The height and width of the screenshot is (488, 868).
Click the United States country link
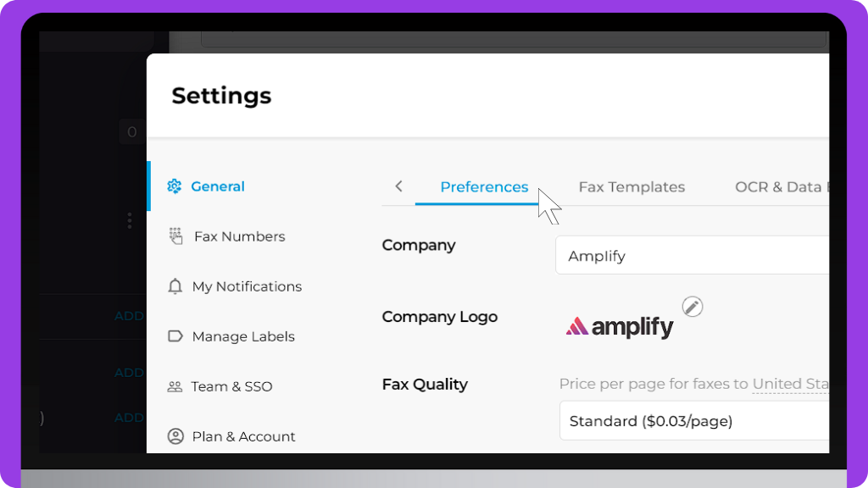(x=790, y=384)
